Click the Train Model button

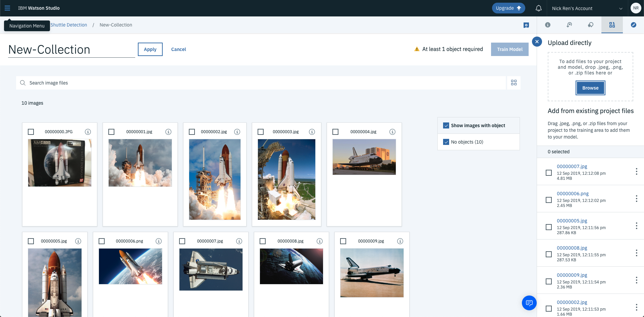(510, 49)
